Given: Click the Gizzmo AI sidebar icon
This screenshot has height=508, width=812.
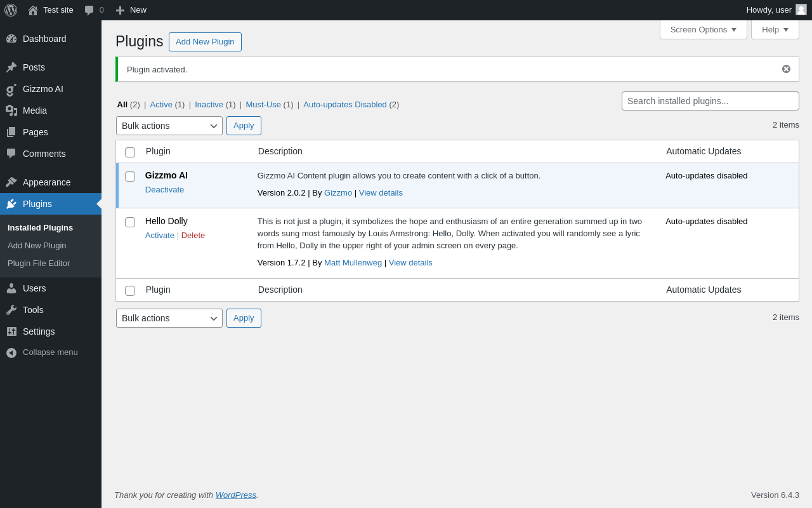Looking at the screenshot, I should 11,89.
